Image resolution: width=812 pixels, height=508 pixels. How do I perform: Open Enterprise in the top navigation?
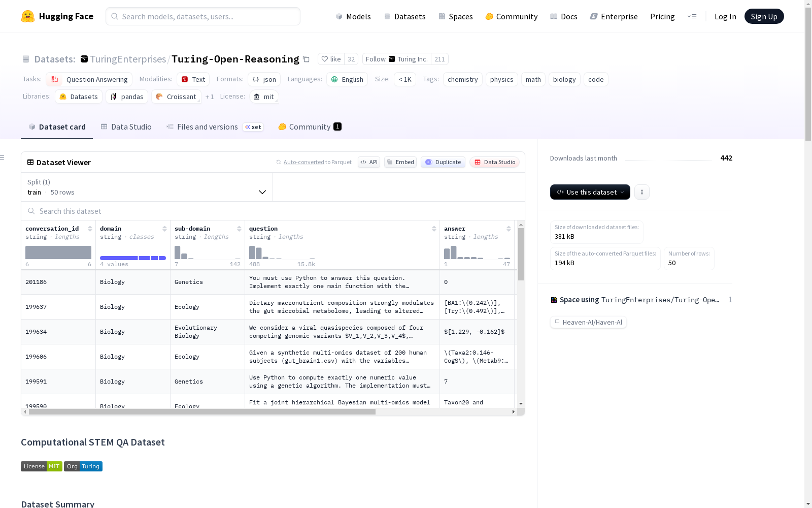click(614, 16)
